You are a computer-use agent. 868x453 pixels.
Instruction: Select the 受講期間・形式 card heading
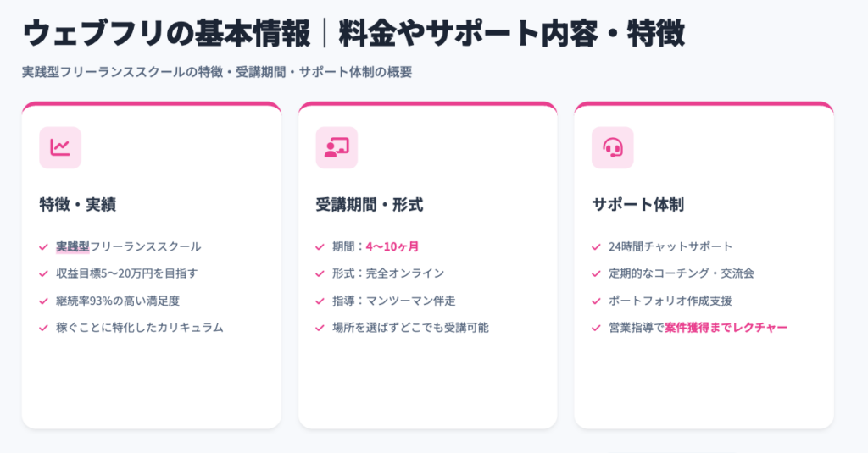369,204
